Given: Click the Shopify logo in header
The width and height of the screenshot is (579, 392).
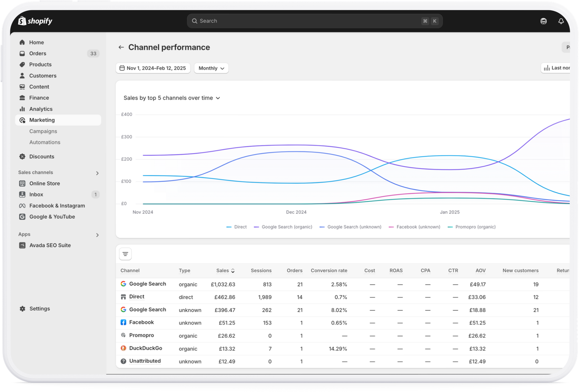Looking at the screenshot, I should (35, 21).
